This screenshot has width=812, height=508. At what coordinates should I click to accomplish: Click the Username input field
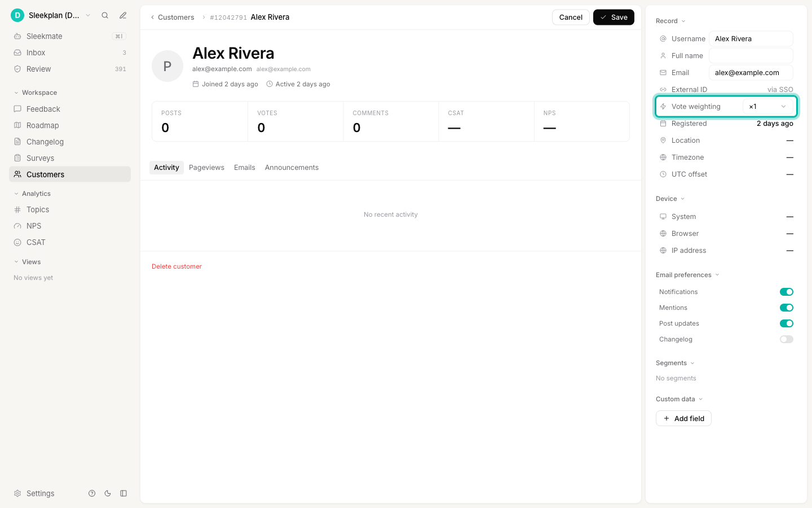pyautogui.click(x=751, y=39)
